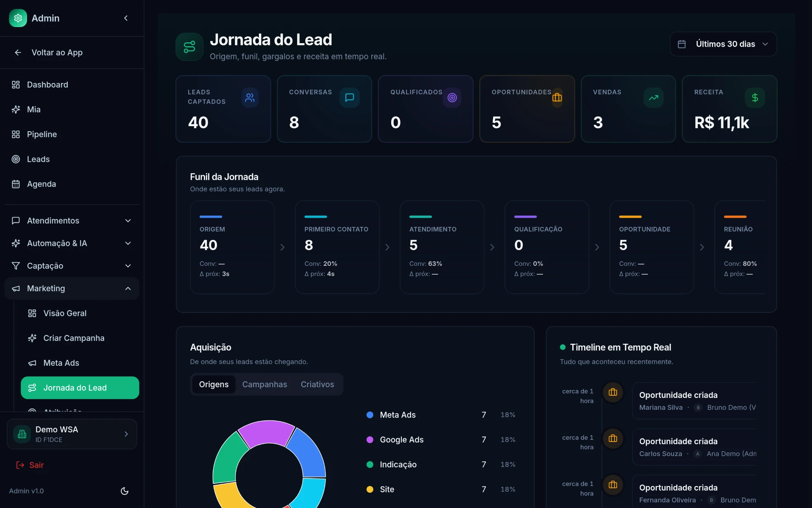Select the Atendimento funnel stage card
The width and height of the screenshot is (812, 508).
pos(442,247)
